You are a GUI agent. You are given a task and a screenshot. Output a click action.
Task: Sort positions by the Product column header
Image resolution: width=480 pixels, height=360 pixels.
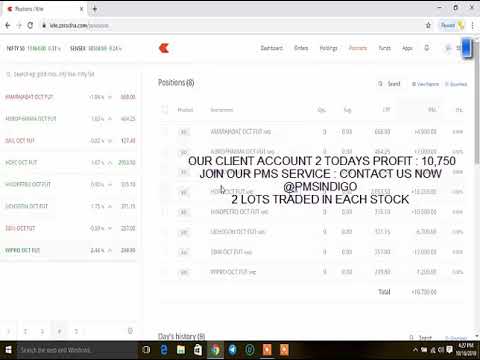point(185,110)
